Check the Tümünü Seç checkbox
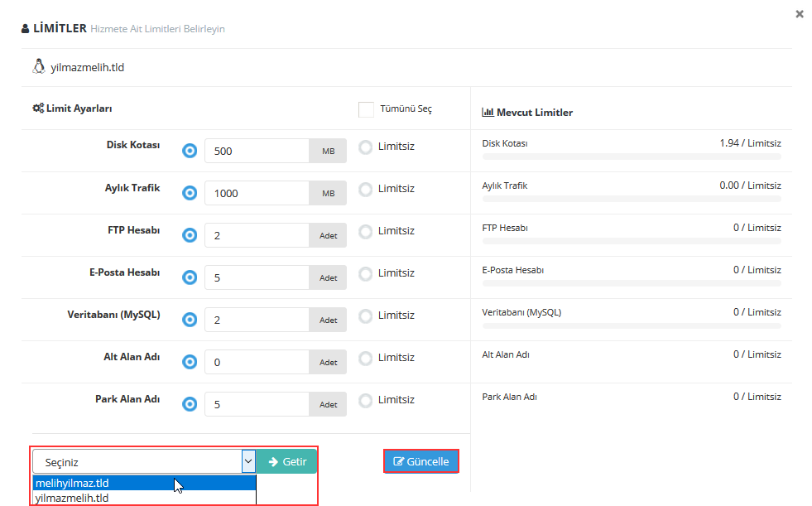 (x=367, y=109)
